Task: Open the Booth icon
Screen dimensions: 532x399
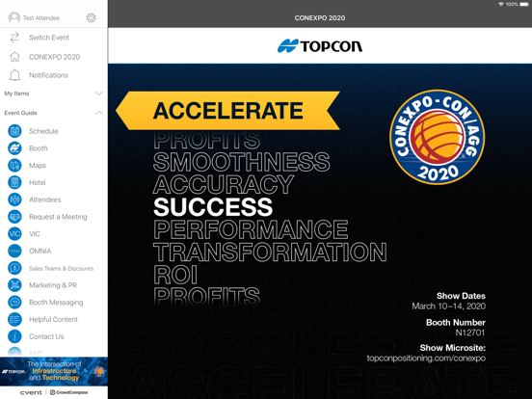Action: point(14,148)
